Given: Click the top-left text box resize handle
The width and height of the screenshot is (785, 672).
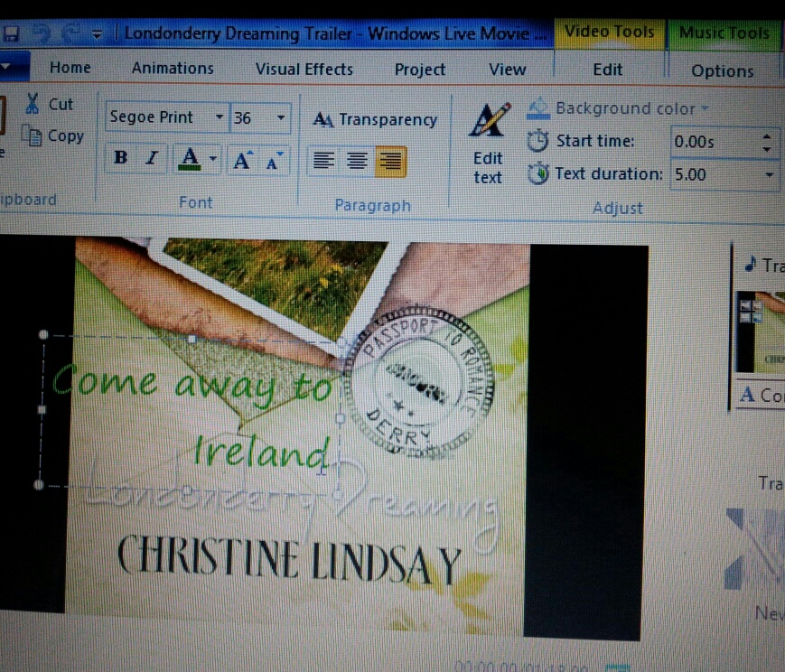Looking at the screenshot, I should [43, 334].
